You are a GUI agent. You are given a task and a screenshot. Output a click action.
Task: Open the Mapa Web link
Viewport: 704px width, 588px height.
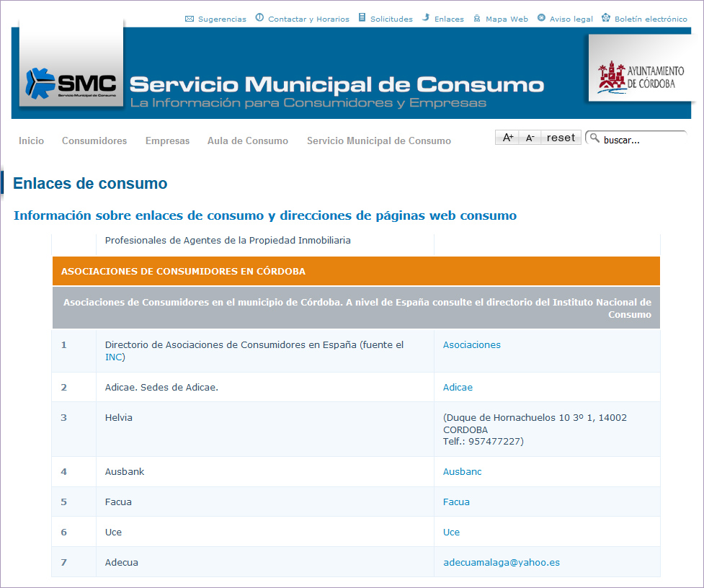(x=507, y=19)
